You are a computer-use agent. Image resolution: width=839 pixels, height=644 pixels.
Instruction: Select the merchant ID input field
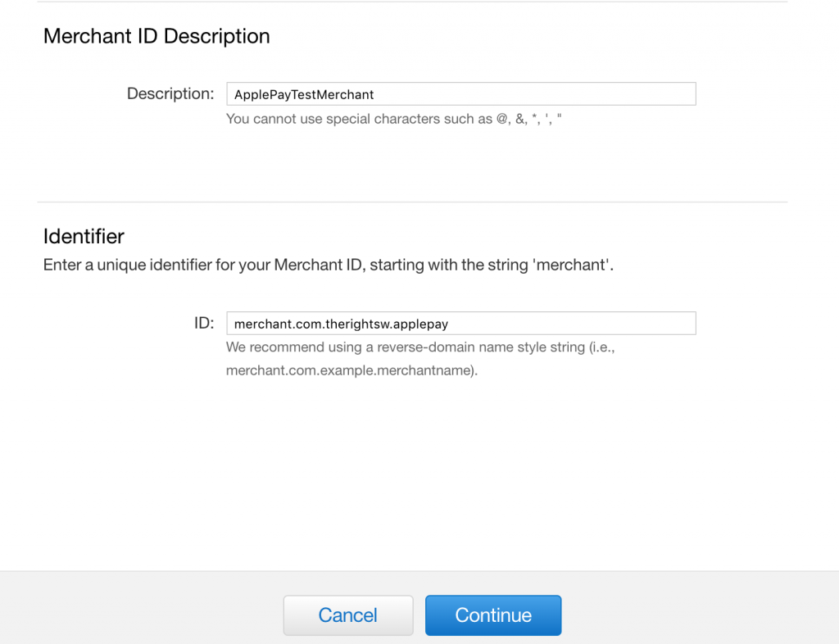click(x=460, y=323)
